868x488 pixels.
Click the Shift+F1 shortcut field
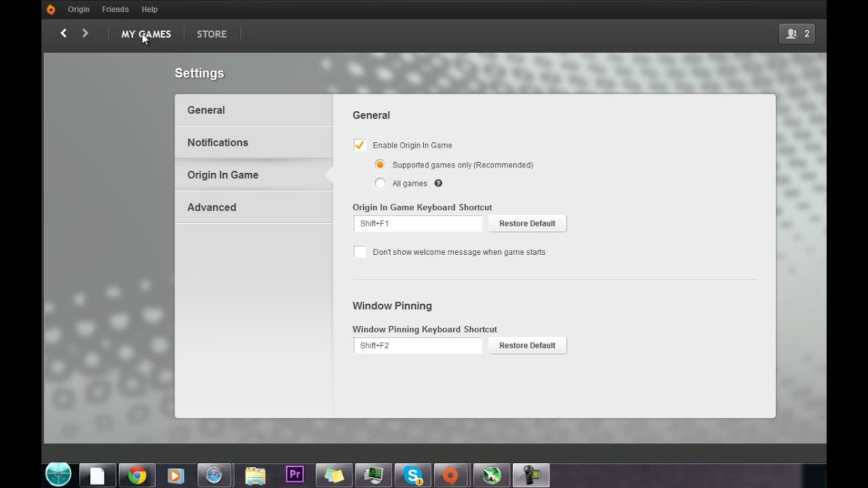(418, 224)
